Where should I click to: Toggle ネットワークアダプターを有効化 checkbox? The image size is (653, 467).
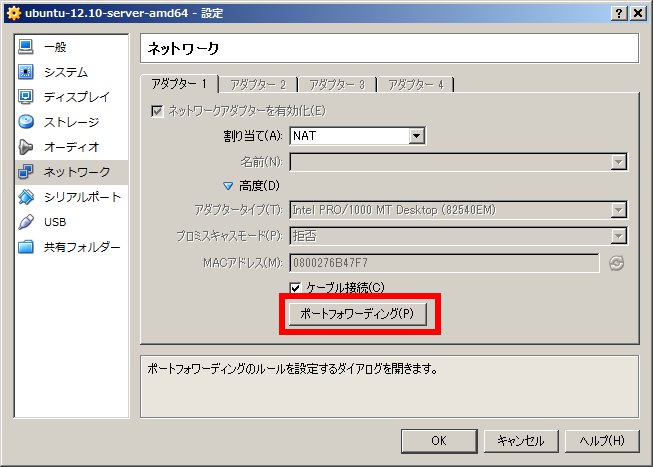tap(157, 111)
